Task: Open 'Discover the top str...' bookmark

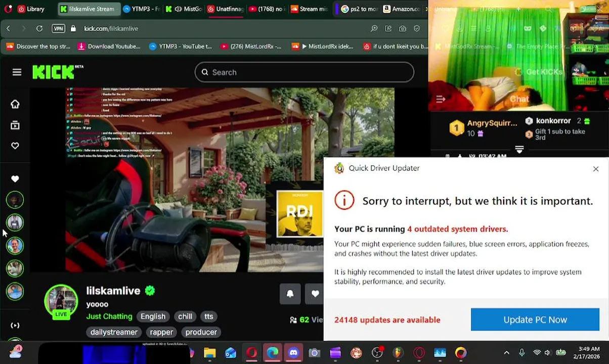Action: pyautogui.click(x=38, y=47)
